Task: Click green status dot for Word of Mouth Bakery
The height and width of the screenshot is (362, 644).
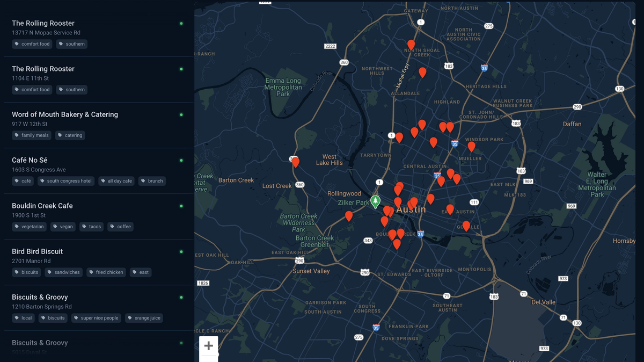Action: click(181, 115)
